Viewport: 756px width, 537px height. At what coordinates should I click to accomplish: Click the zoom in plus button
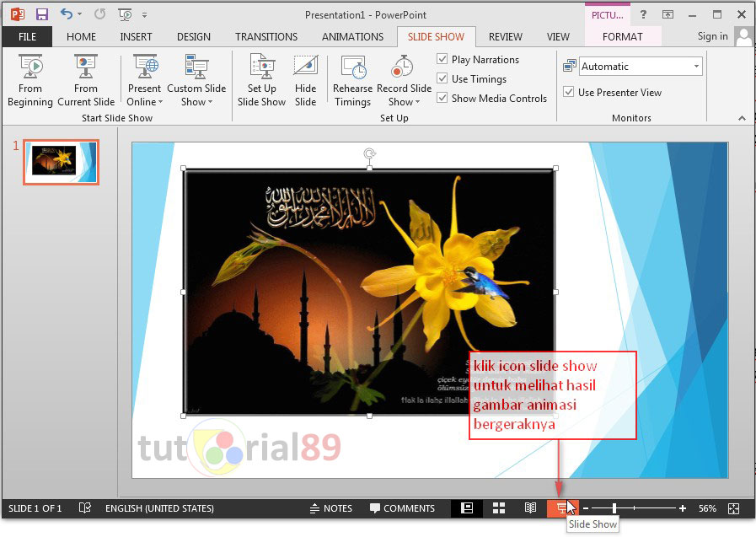683,508
